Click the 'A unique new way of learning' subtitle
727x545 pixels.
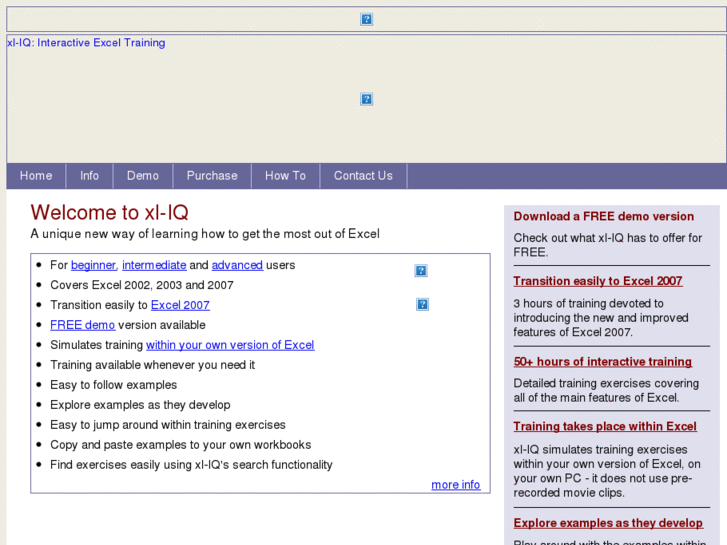[x=205, y=234]
